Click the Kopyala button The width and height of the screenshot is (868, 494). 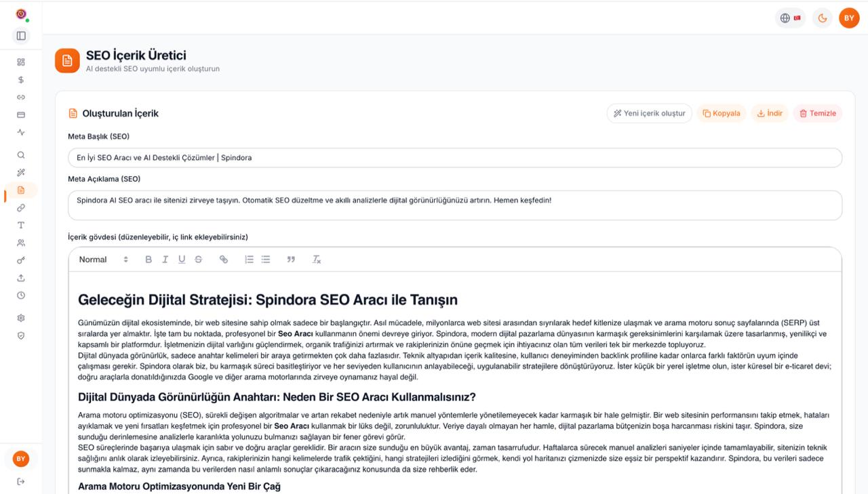point(722,113)
